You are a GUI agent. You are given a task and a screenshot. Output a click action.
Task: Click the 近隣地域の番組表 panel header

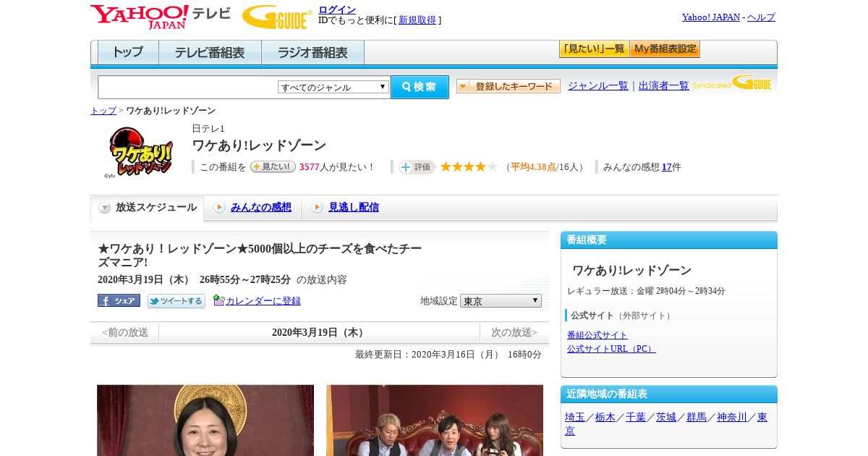point(669,394)
